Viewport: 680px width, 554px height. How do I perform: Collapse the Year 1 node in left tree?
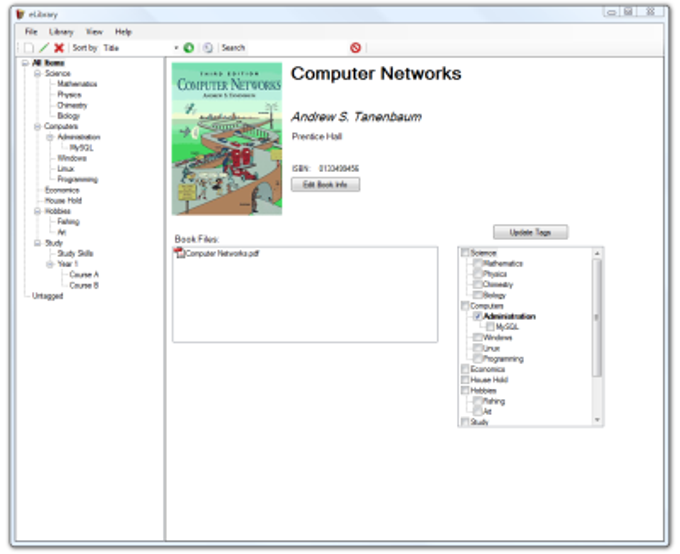tap(50, 264)
